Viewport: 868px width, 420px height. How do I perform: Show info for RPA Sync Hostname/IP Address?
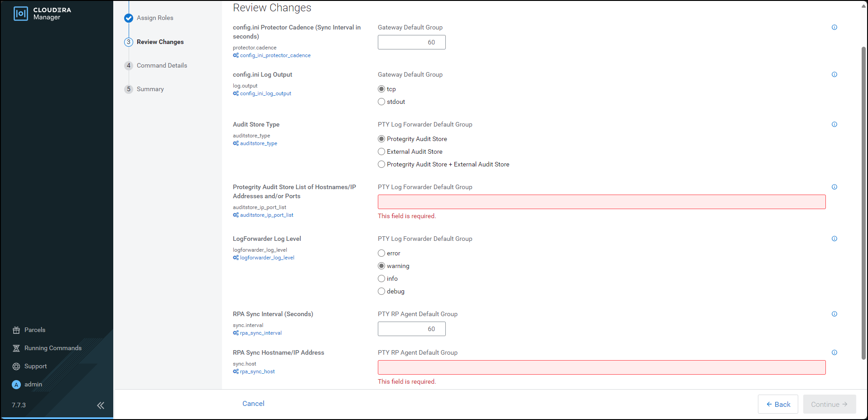coord(834,352)
